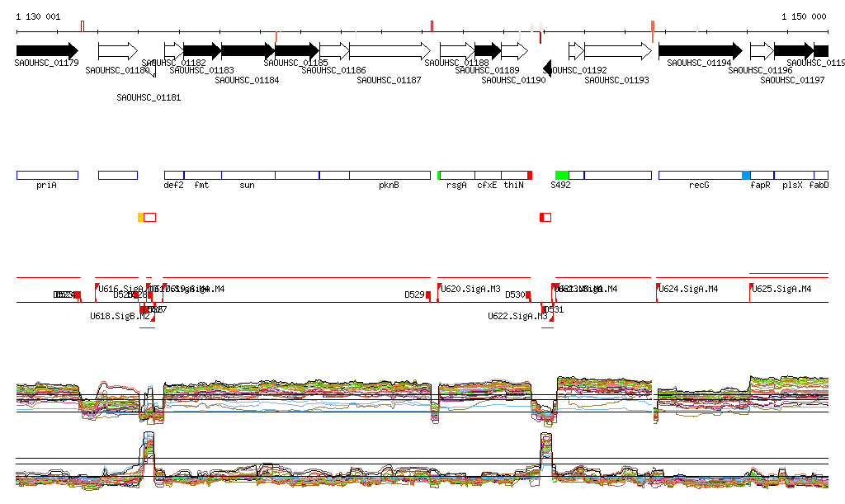845x504 pixels.
Task: Select the fabD gene name label
Action: click(x=819, y=185)
